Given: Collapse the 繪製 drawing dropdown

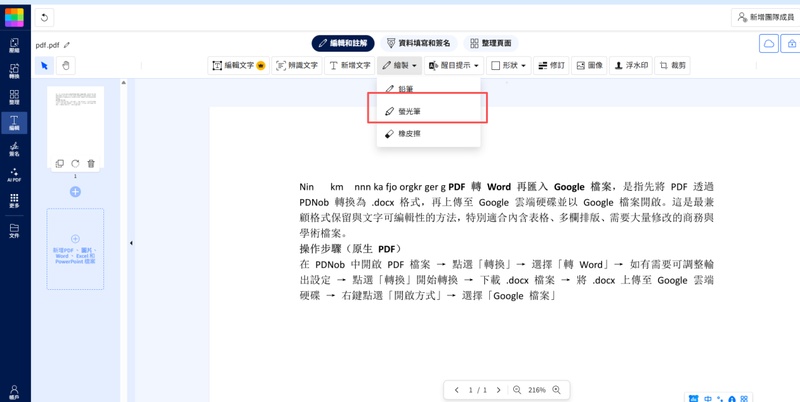Looking at the screenshot, I should click(399, 65).
